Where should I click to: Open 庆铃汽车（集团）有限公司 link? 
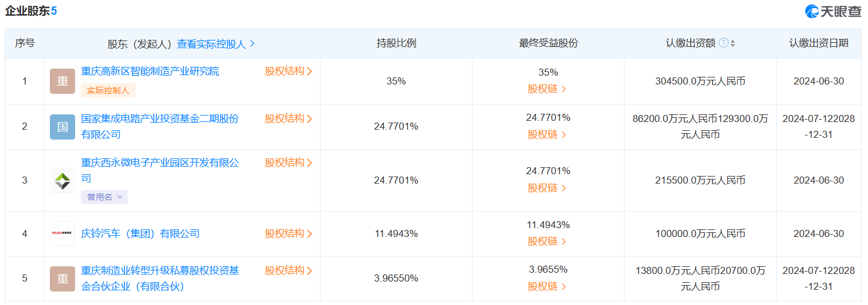click(140, 233)
